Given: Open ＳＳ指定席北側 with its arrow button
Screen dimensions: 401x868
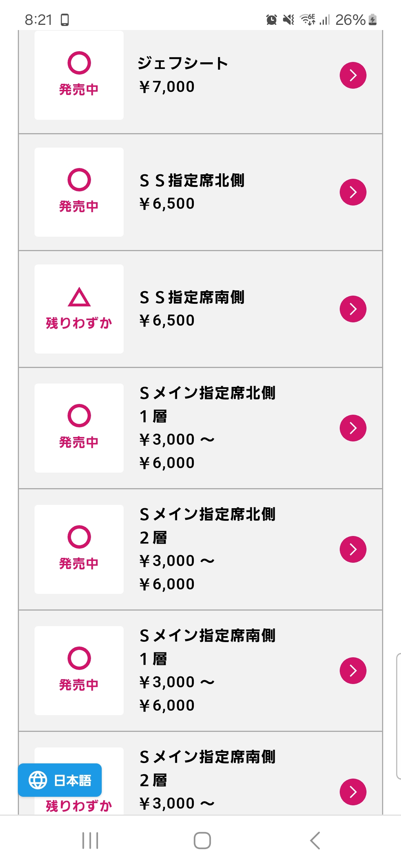Looking at the screenshot, I should [x=353, y=192].
